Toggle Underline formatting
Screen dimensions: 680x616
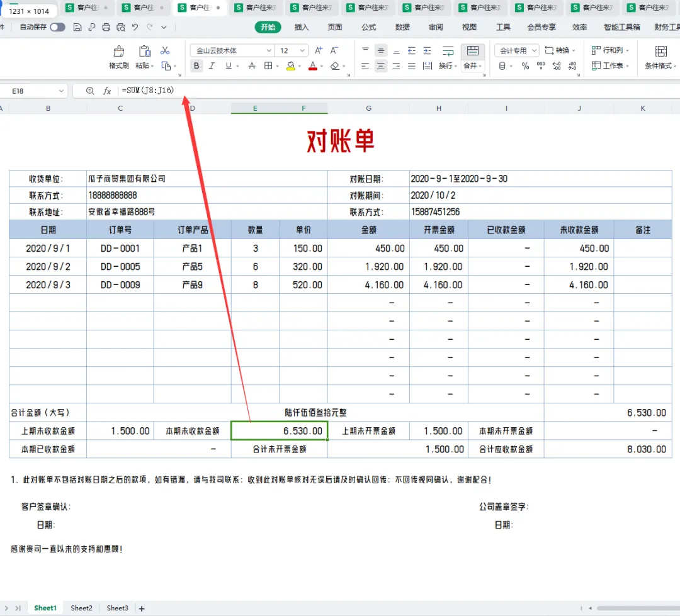(x=228, y=66)
